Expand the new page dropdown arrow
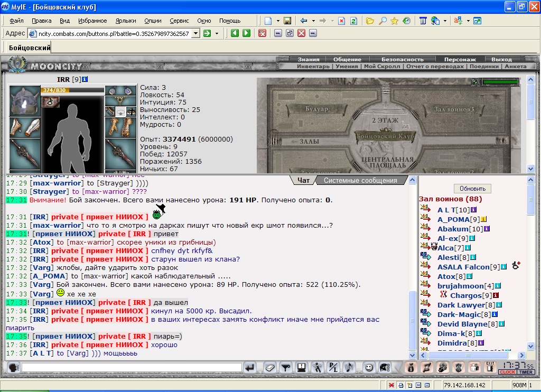Screen dimensions: 541x392 [278, 21]
